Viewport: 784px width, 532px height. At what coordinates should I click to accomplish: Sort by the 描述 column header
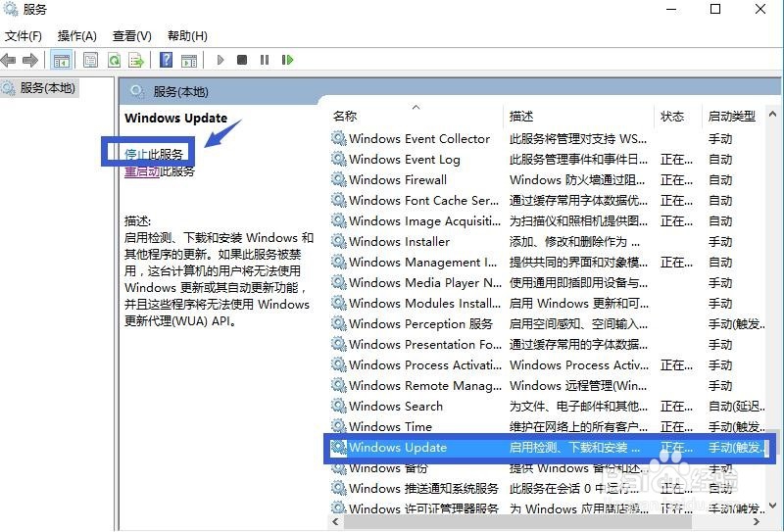pyautogui.click(x=521, y=116)
